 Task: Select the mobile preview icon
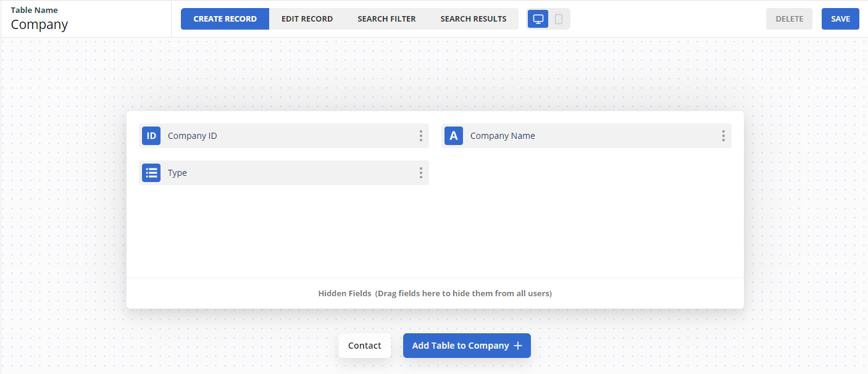[x=558, y=19]
